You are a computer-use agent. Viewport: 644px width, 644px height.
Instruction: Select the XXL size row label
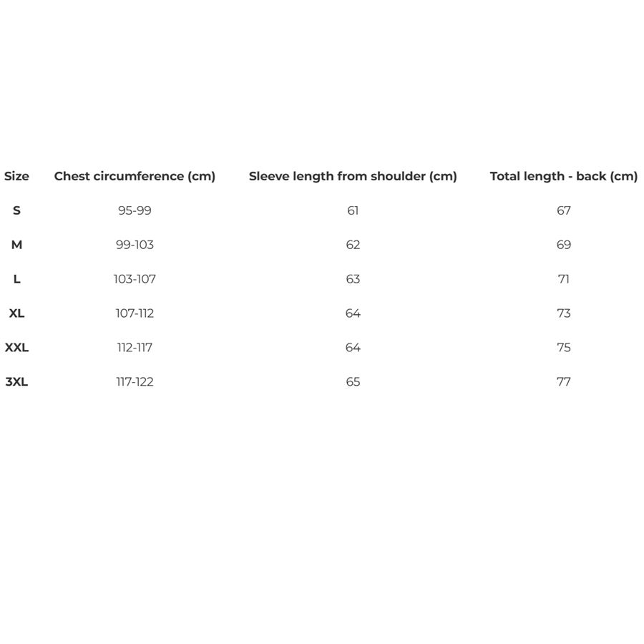(16, 348)
